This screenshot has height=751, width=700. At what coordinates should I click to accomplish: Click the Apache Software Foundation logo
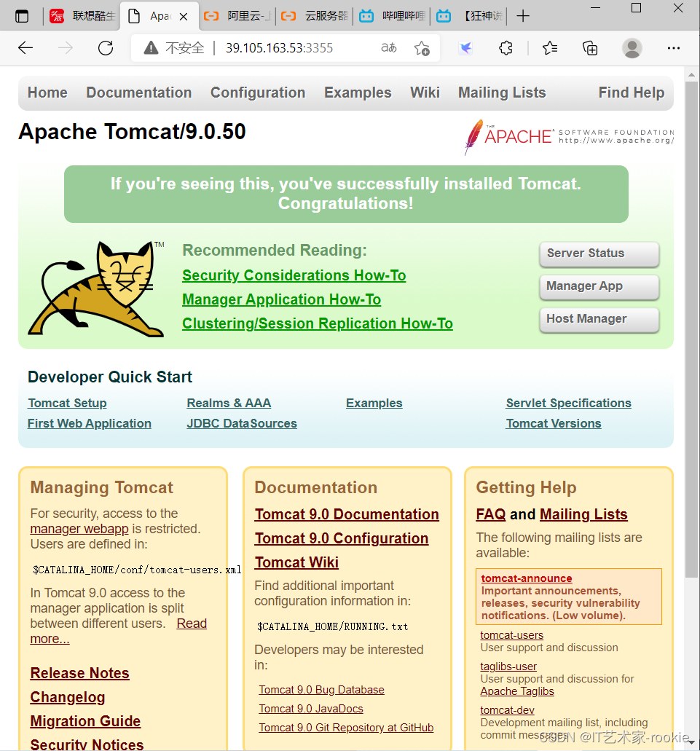[x=568, y=136]
